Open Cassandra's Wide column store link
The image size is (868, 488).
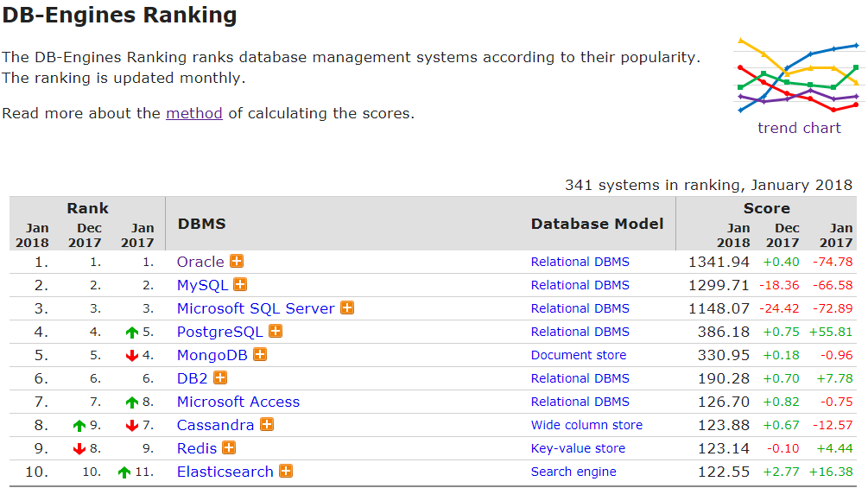click(x=586, y=425)
